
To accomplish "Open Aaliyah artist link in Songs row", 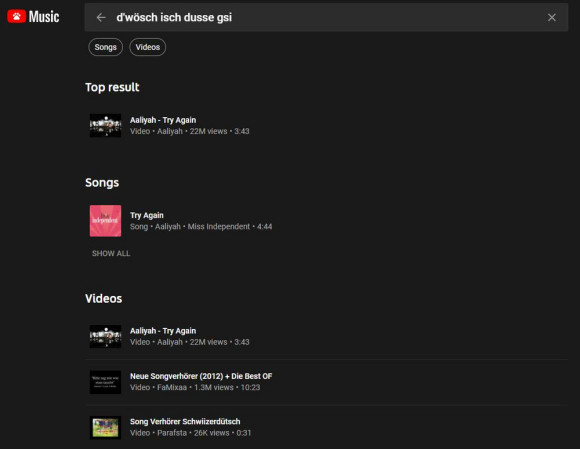I will tap(168, 226).
